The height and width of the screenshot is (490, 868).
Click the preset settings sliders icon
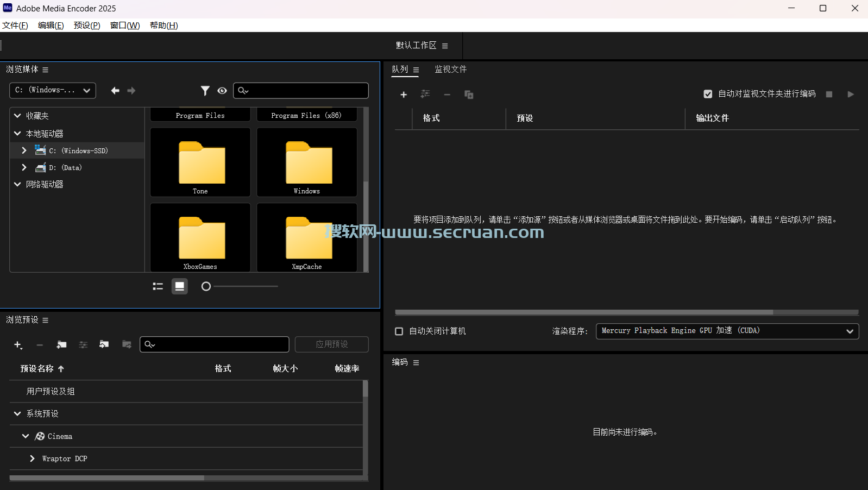pos(83,344)
